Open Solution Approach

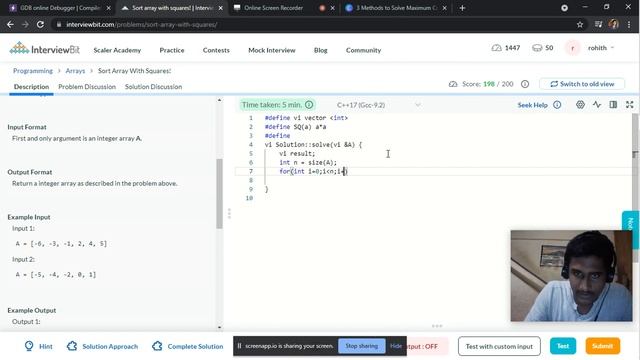point(102,346)
